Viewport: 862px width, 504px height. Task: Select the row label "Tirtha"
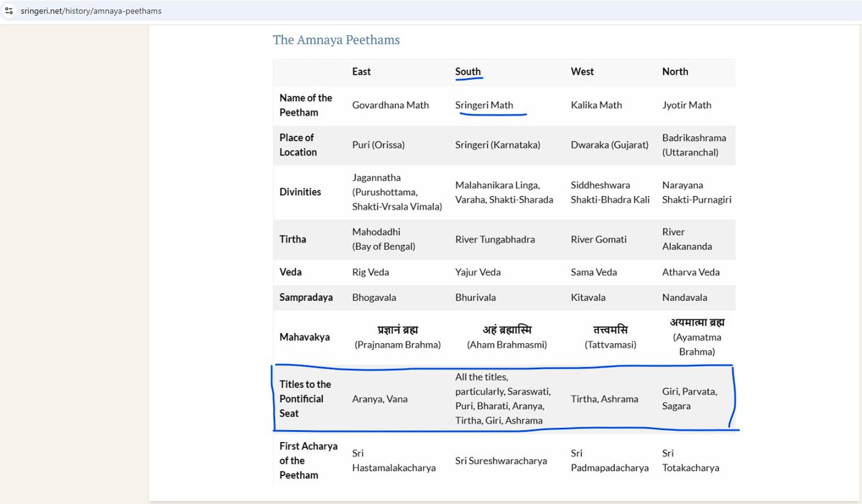tap(293, 239)
